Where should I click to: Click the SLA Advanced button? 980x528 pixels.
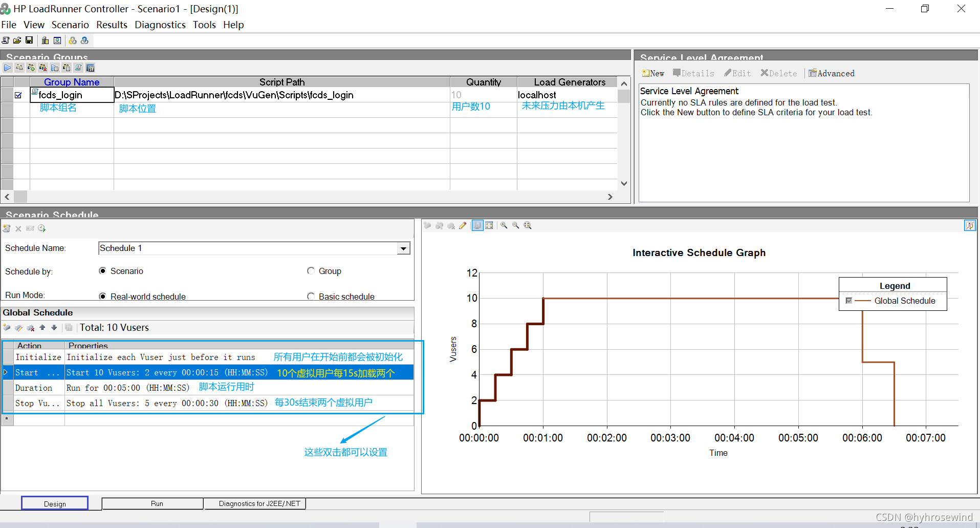pyautogui.click(x=832, y=73)
